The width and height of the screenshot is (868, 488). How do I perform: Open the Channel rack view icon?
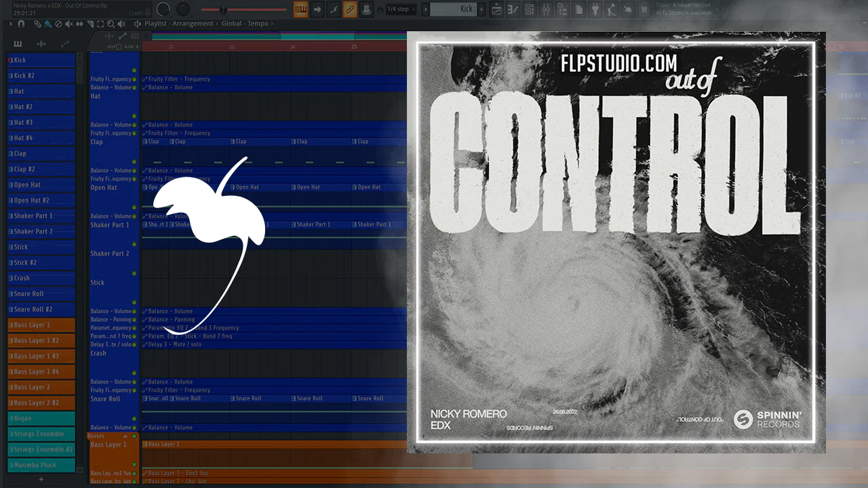[x=530, y=9]
